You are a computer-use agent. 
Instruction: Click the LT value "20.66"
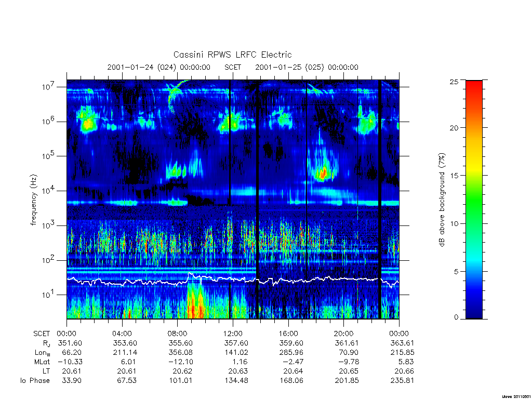[404, 371]
